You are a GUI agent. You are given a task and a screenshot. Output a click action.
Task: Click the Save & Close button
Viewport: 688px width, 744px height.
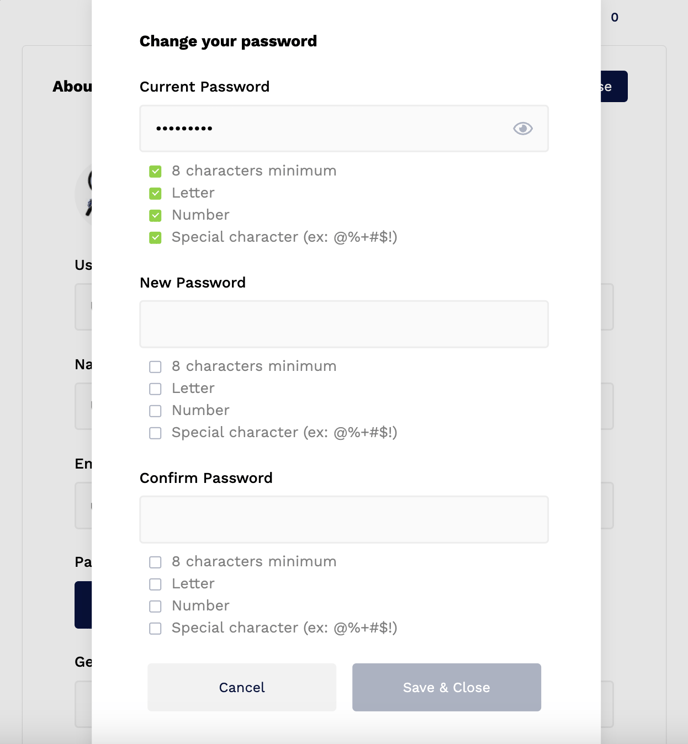(x=446, y=687)
